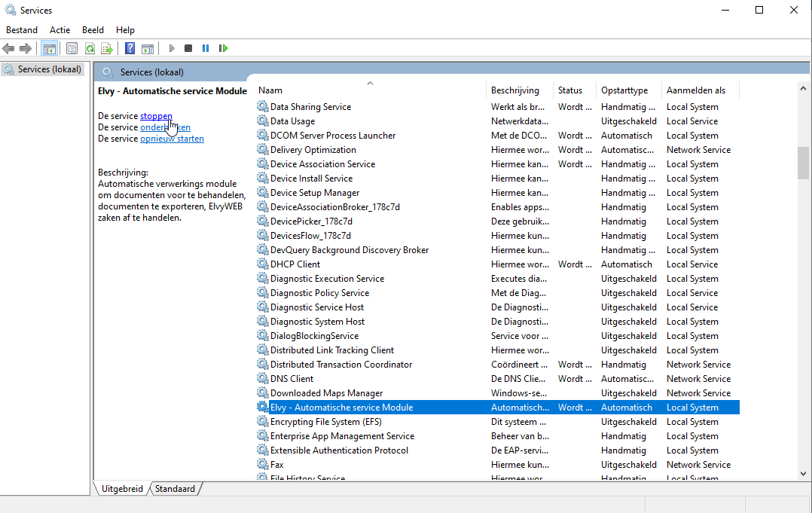812x513 pixels.
Task: Pause the service with the toolbar pause icon
Action: [x=206, y=49]
